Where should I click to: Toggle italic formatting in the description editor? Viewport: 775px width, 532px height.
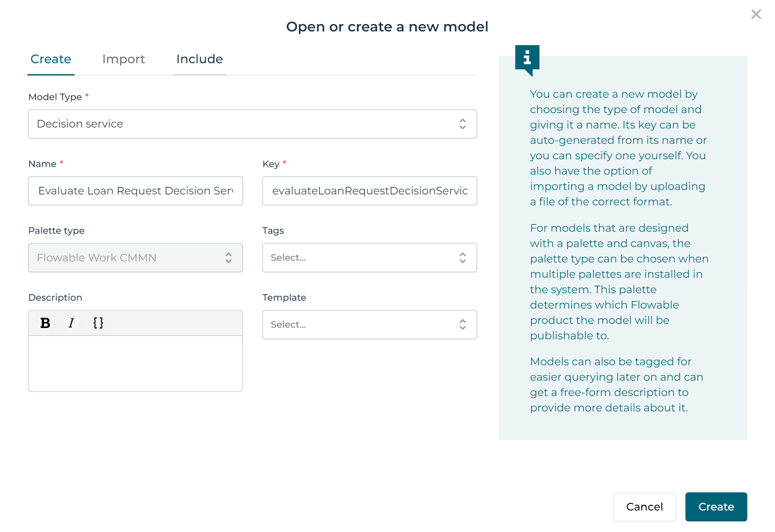(71, 322)
